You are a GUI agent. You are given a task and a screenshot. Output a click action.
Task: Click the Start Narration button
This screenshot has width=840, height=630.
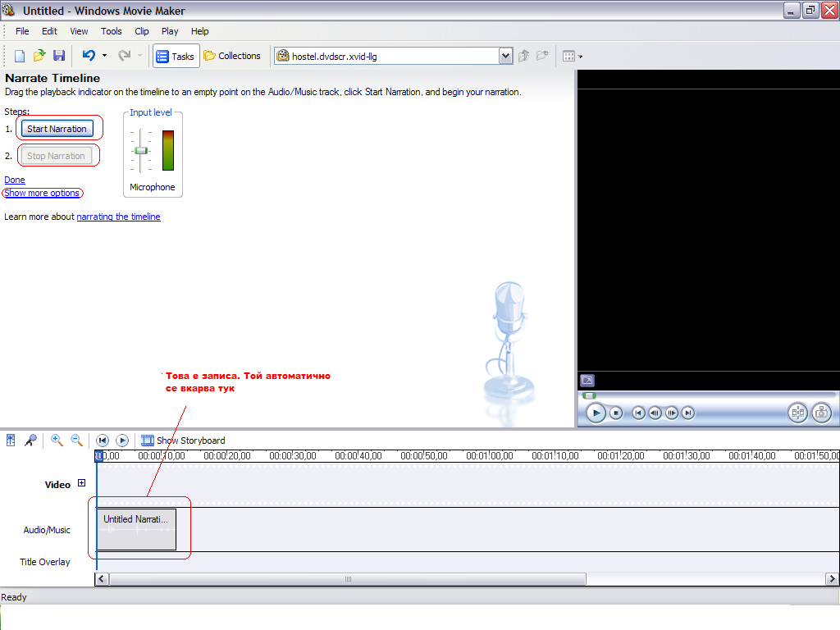[57, 129]
